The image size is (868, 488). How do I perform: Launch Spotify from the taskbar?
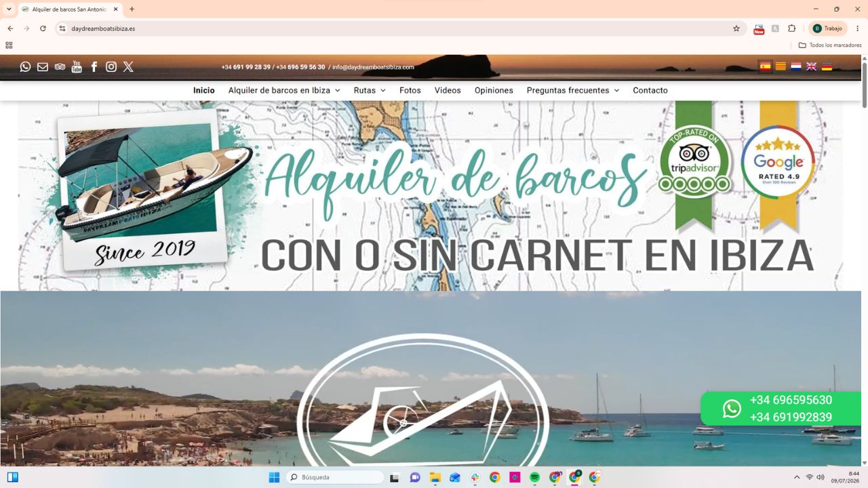pos(534,477)
